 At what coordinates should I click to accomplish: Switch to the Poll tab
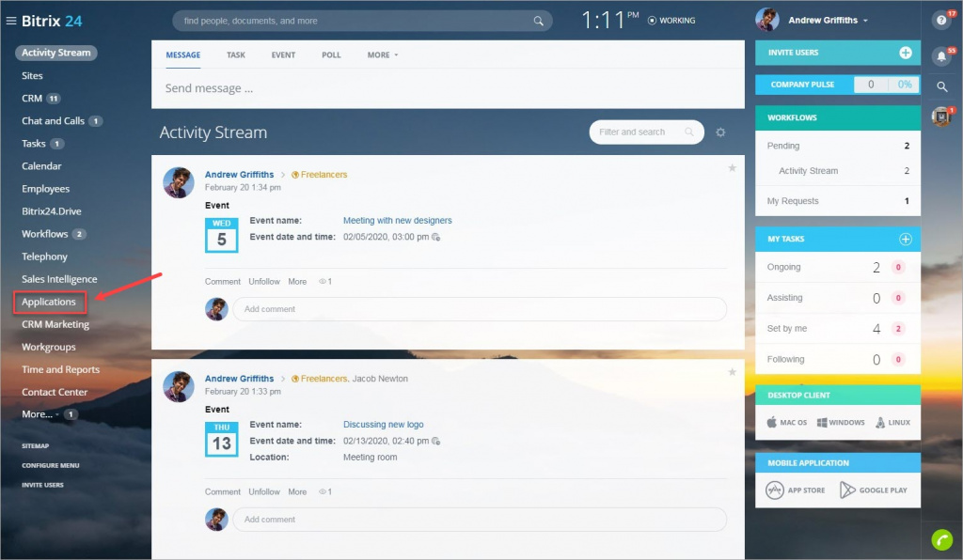coord(331,55)
